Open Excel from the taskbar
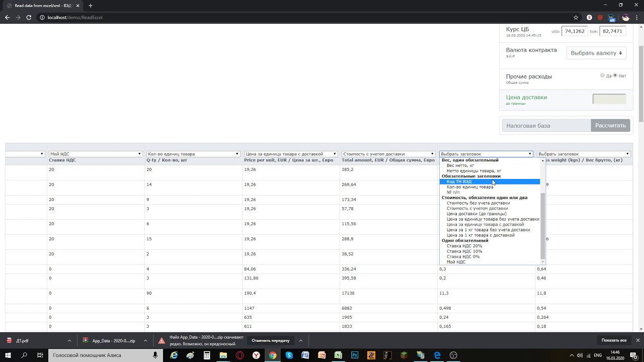Viewport: 644px width, 362px height. (x=338, y=355)
